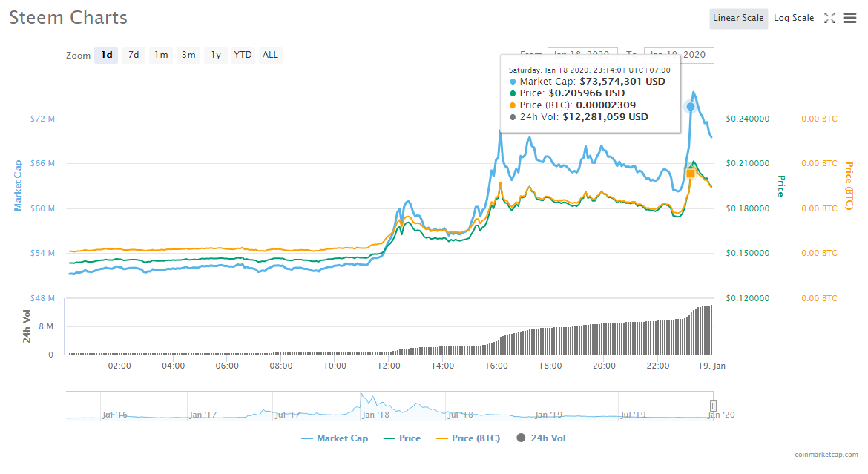Set zoom range to 1m
The image size is (868, 474).
coord(161,56)
